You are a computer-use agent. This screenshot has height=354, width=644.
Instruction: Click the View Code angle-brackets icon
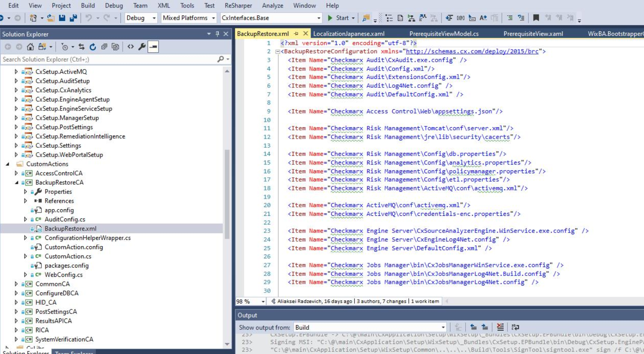[x=131, y=46]
